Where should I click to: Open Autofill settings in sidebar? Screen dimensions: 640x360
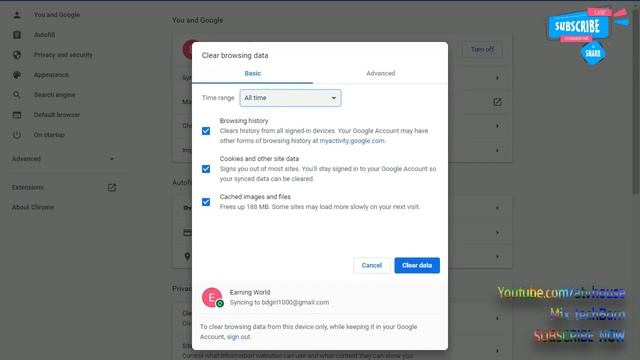[x=44, y=35]
